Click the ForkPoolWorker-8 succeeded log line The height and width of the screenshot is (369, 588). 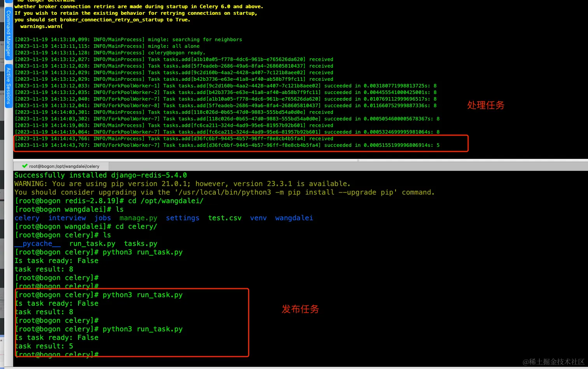point(226,106)
